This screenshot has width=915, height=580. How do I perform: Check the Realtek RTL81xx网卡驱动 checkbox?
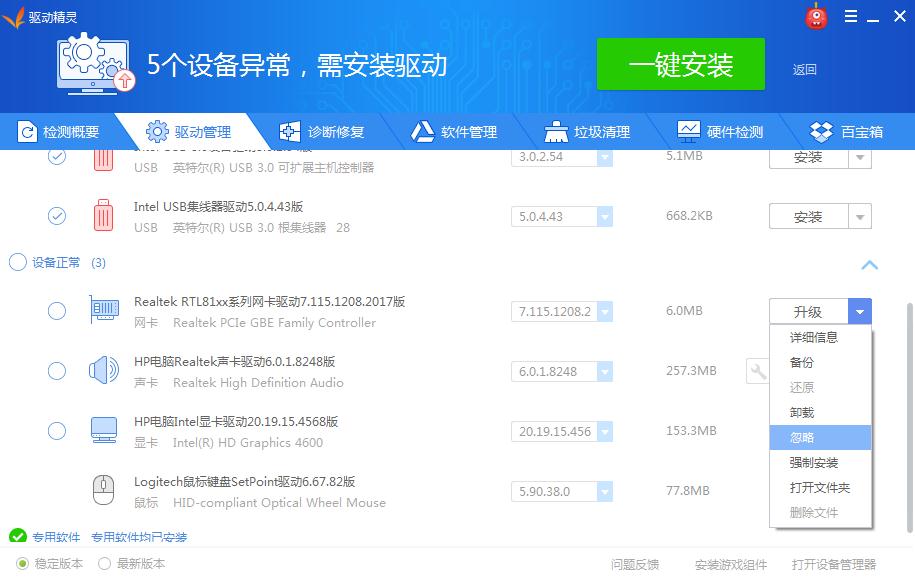pos(57,310)
